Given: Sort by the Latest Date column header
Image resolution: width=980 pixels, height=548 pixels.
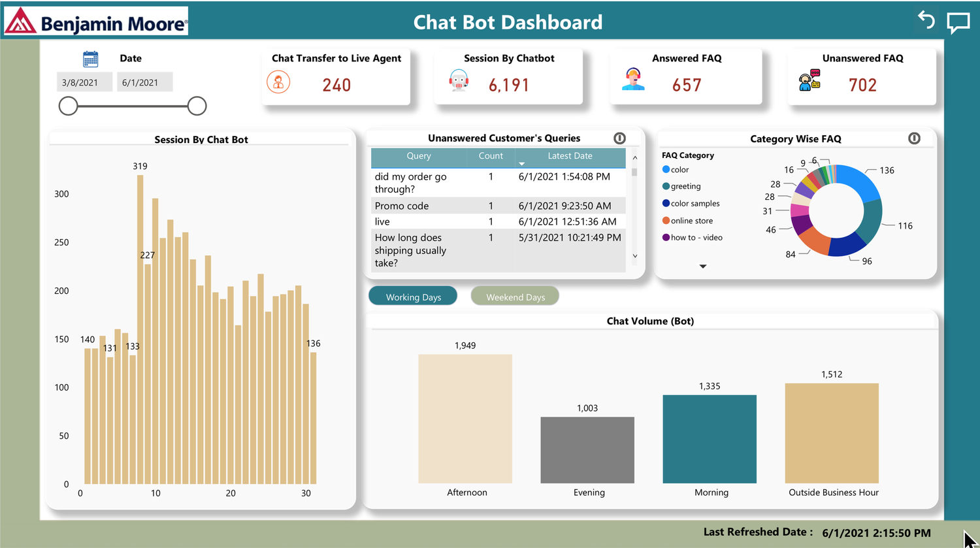Looking at the screenshot, I should 570,156.
